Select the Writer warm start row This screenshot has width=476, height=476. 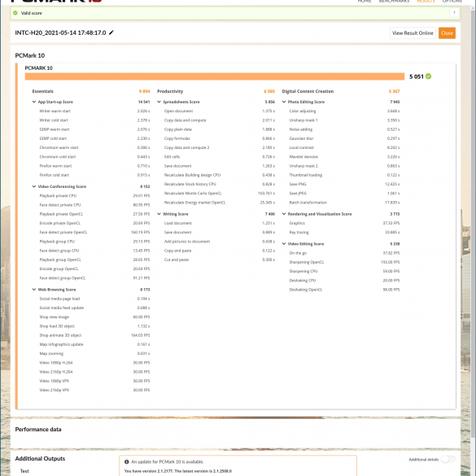tap(94, 111)
